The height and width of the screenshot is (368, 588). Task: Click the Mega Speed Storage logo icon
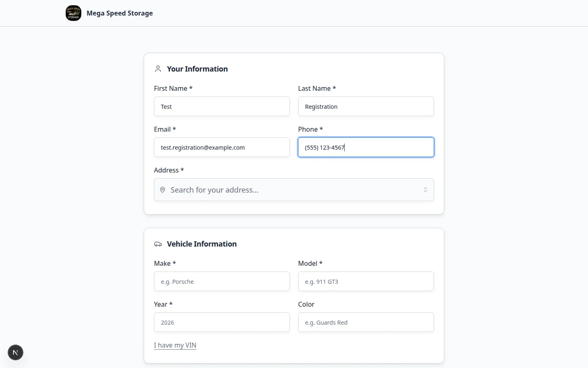pyautogui.click(x=73, y=13)
